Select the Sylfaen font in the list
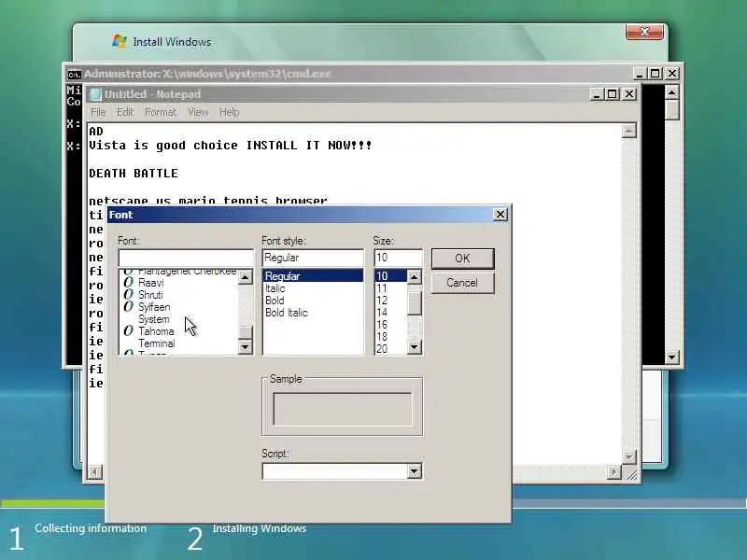Screen dimensions: 747x560 154,307
